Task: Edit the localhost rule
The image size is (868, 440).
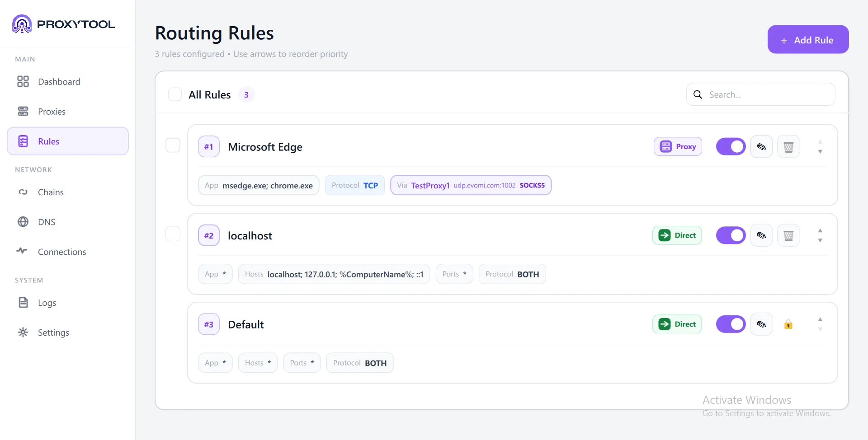Action: [x=761, y=235]
